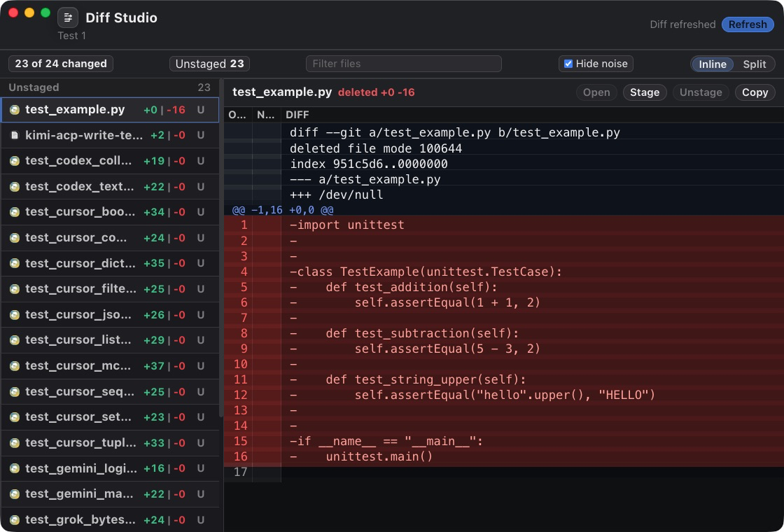The image size is (784, 532).
Task: Click the Open button in diff header
Action: coord(596,92)
